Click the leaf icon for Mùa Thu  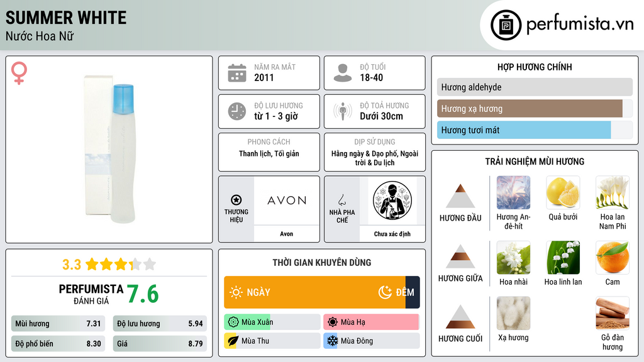tap(233, 341)
